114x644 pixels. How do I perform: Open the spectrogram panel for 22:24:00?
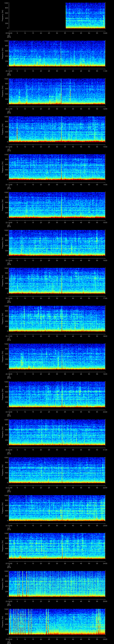pos(57,584)
